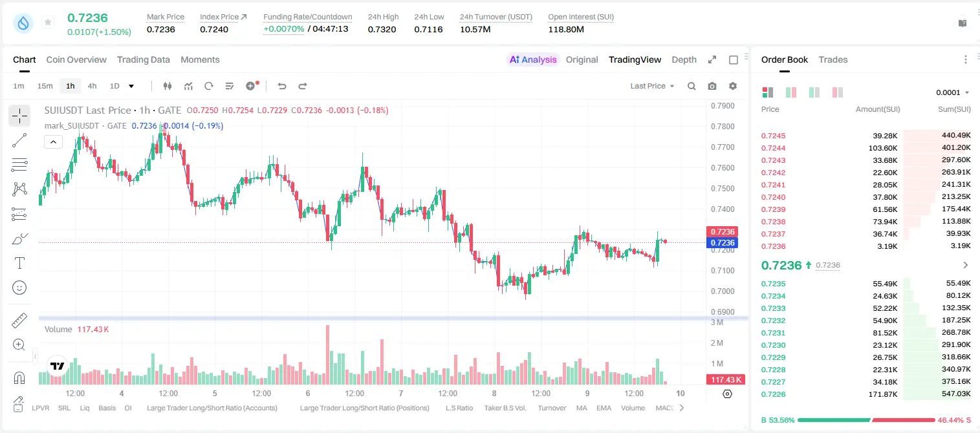Image resolution: width=980 pixels, height=433 pixels.
Task: Take a chart snapshot with camera icon
Action: (712, 86)
